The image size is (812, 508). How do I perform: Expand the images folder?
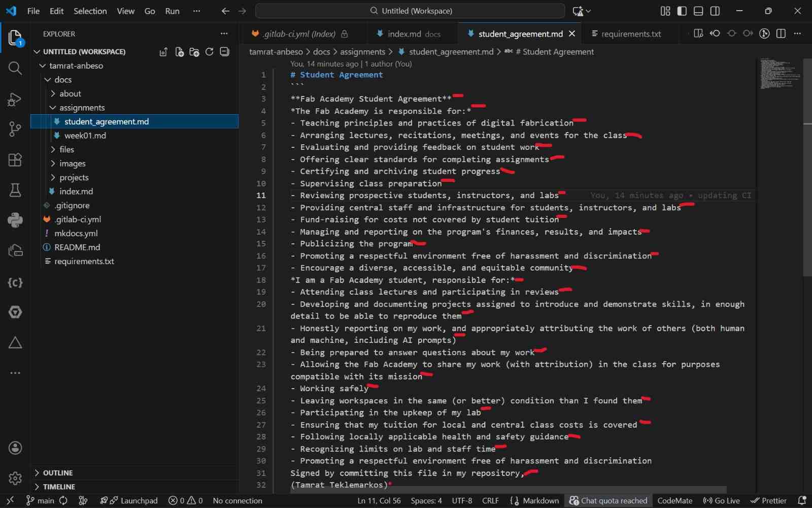(53, 164)
